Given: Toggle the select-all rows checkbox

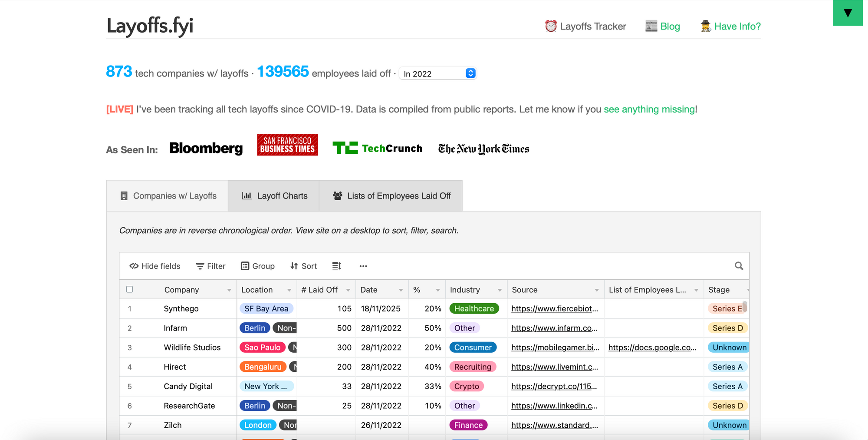Looking at the screenshot, I should 129,289.
